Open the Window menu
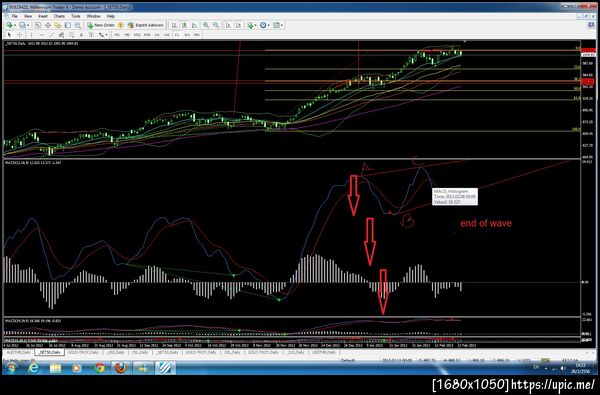Screen dimensions: 600x395 (x=93, y=16)
